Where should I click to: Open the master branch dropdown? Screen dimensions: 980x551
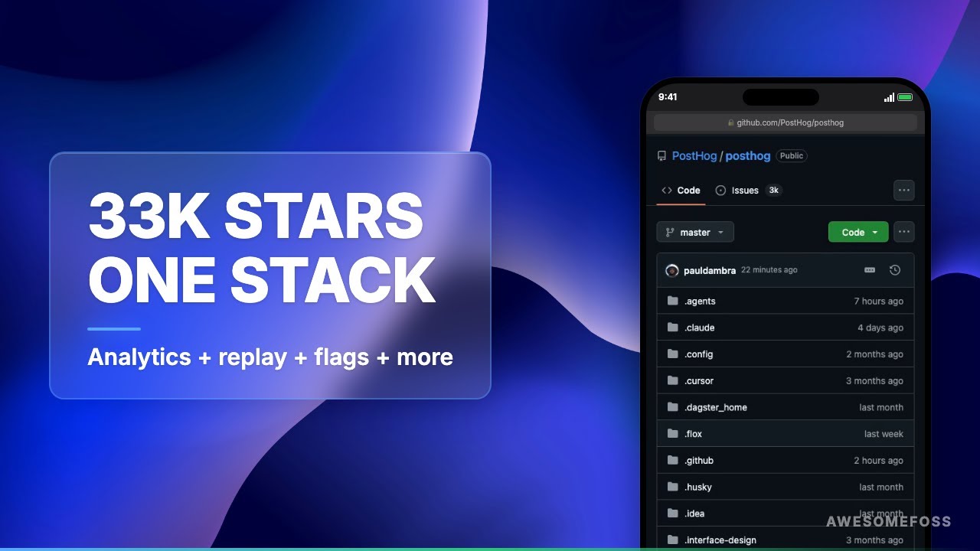pos(695,232)
